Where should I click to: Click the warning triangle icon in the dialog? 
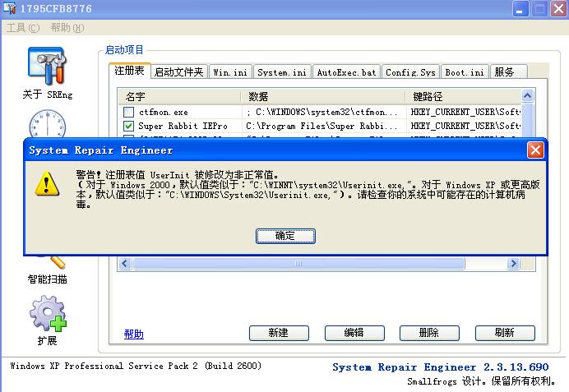(47, 183)
